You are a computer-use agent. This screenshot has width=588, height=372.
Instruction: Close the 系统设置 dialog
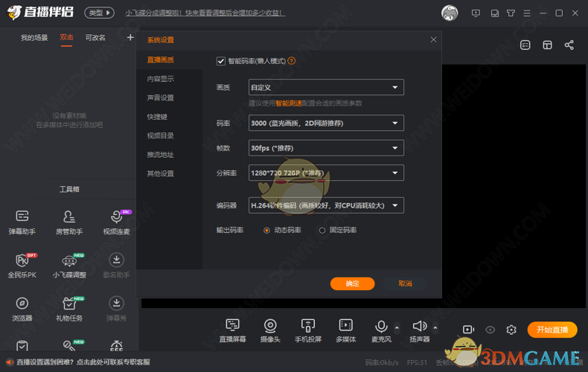[433, 39]
